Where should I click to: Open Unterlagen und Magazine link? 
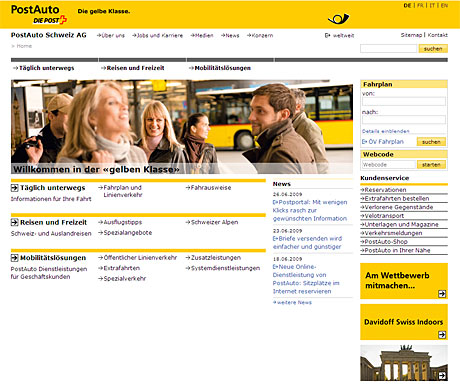(399, 225)
